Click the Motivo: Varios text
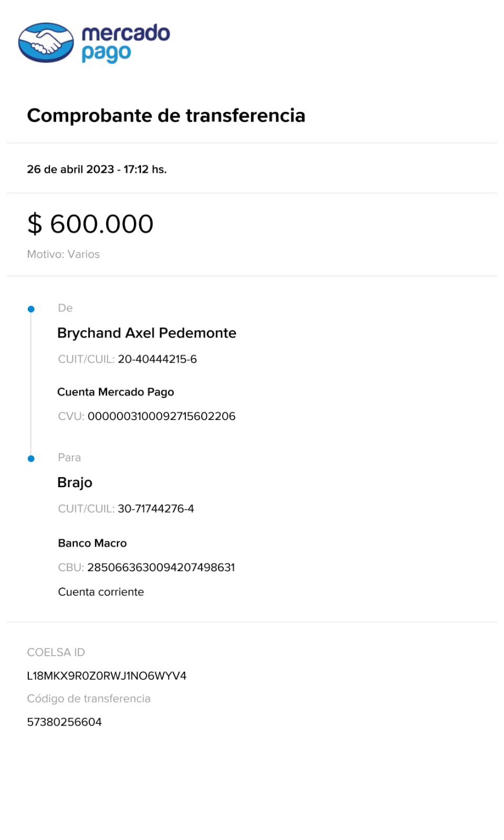 tap(63, 254)
